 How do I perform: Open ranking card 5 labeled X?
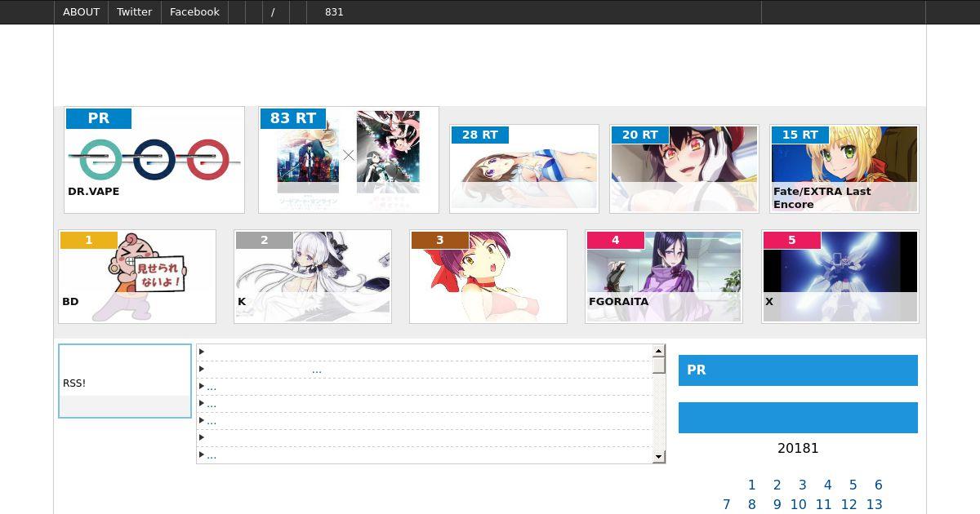(840, 277)
